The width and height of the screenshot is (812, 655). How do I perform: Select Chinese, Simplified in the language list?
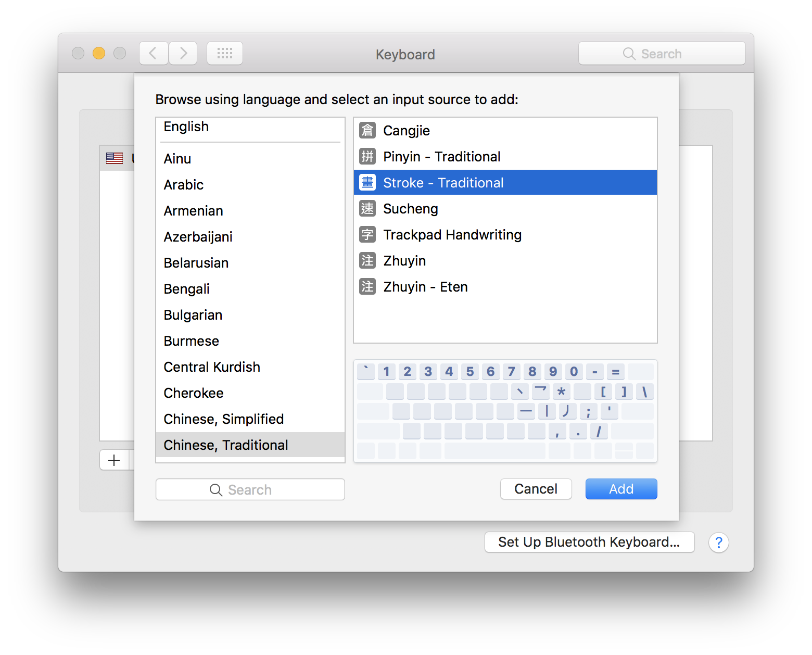click(223, 419)
